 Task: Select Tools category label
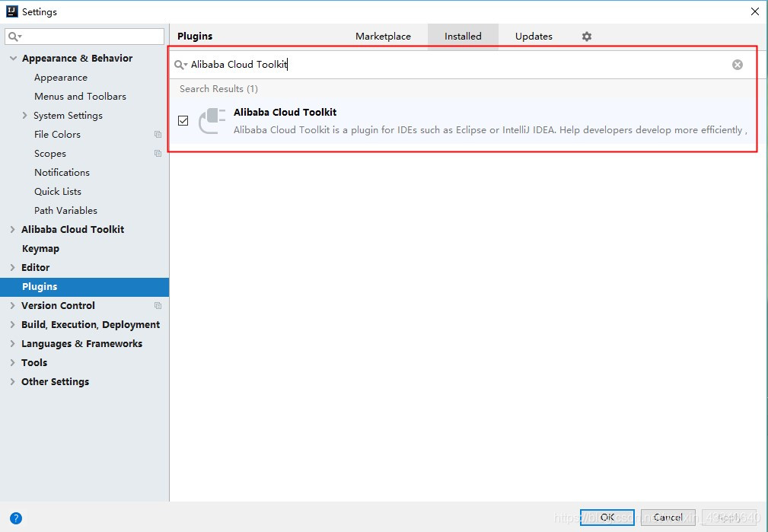34,362
